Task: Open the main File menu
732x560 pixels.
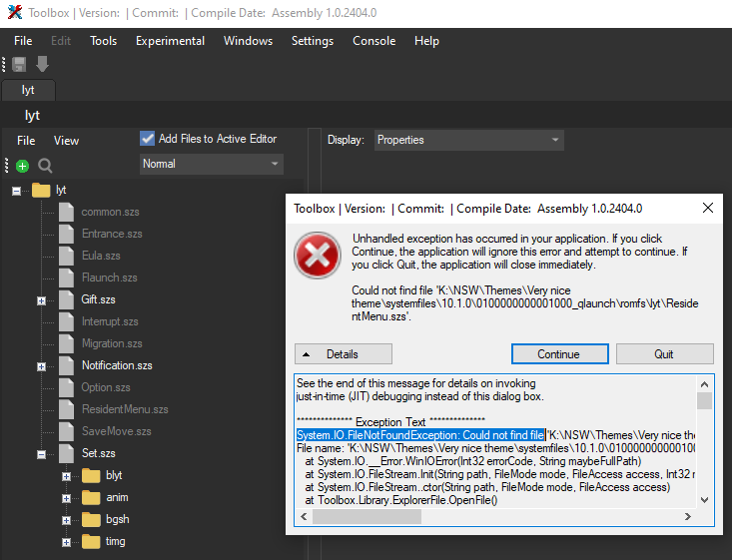Action: (x=23, y=41)
